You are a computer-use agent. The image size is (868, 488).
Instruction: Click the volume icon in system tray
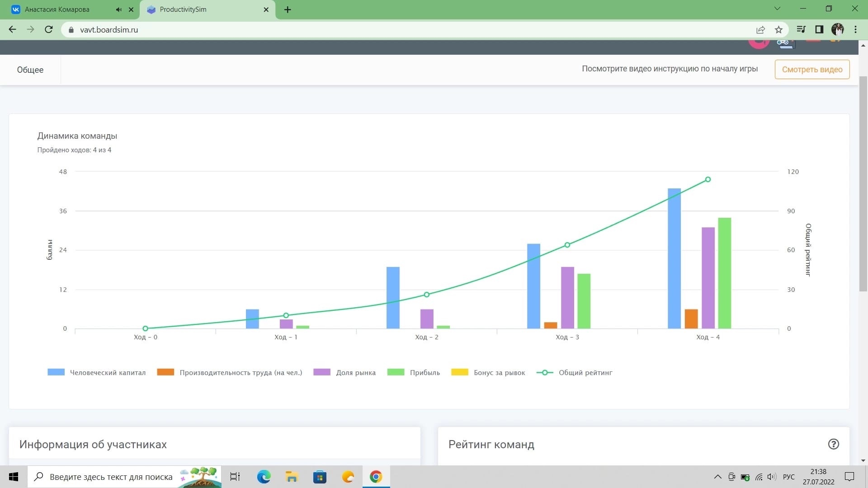772,477
